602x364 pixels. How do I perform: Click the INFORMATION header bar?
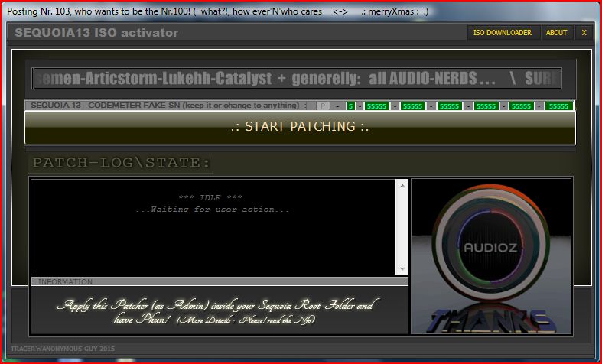(x=220, y=281)
